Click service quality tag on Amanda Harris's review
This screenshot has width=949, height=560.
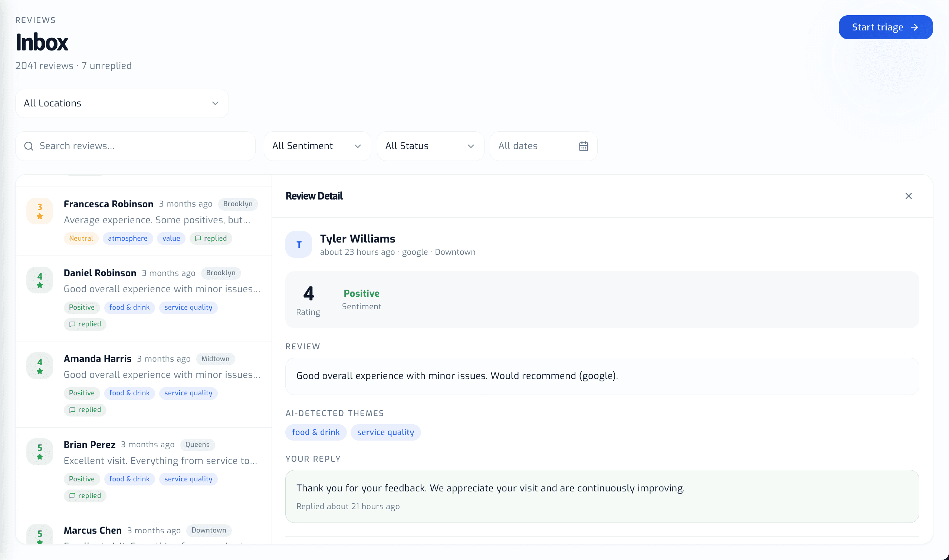point(188,393)
